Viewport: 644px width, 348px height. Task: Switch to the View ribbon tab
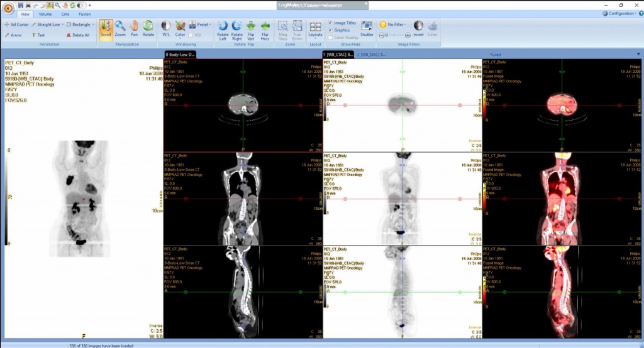(x=25, y=14)
